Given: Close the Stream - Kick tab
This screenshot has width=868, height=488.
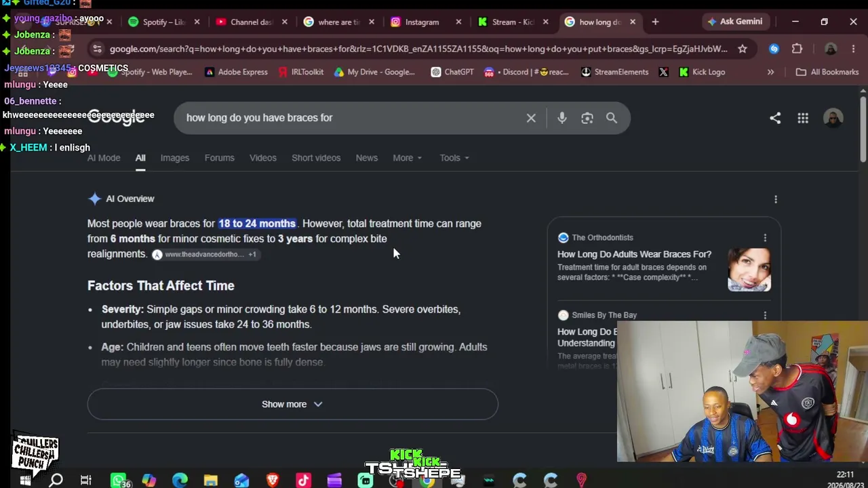Looking at the screenshot, I should 545,22.
